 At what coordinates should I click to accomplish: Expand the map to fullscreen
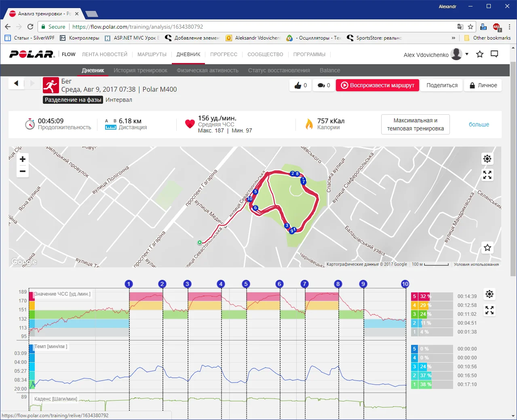487,175
